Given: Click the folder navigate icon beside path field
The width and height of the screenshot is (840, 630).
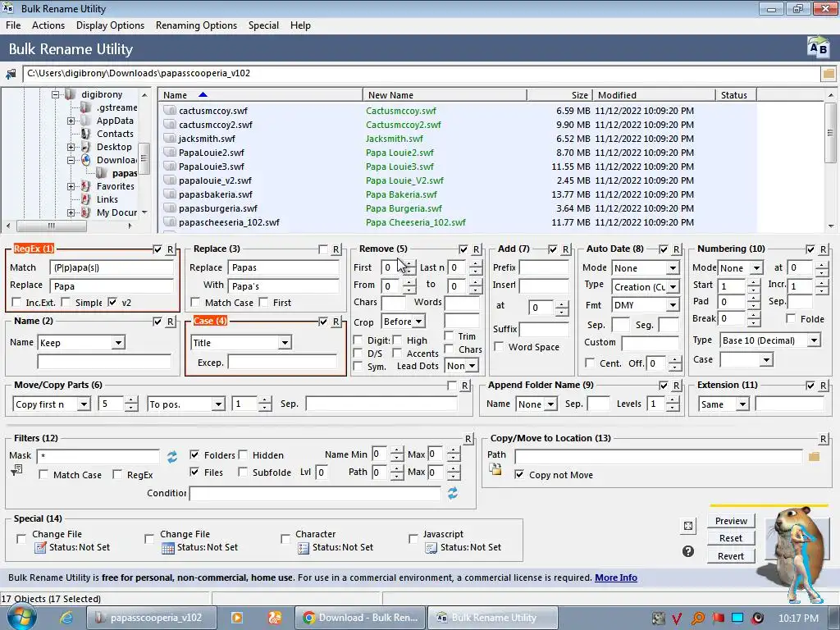Looking at the screenshot, I should [11, 74].
